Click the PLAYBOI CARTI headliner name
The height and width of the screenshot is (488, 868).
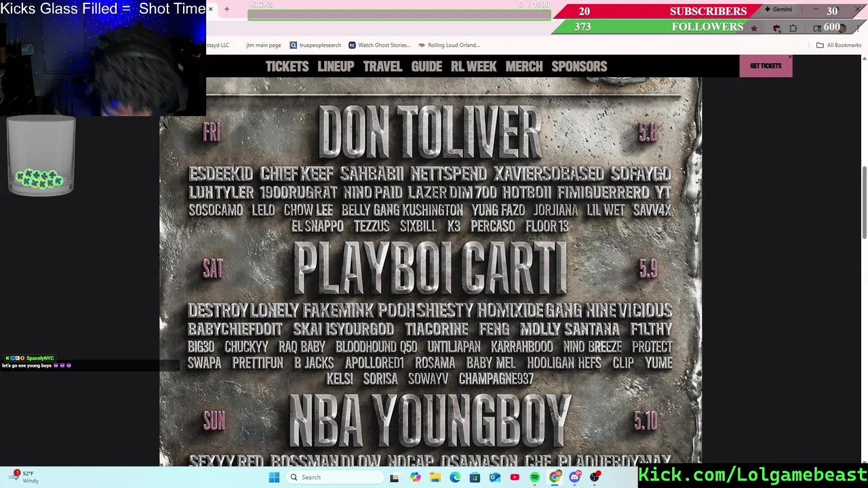click(x=431, y=269)
